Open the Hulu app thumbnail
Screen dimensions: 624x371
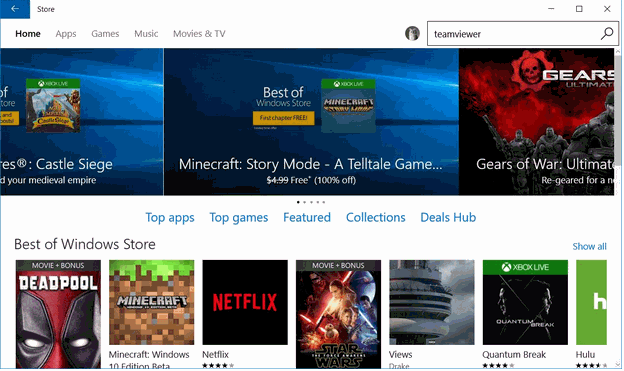(591, 303)
